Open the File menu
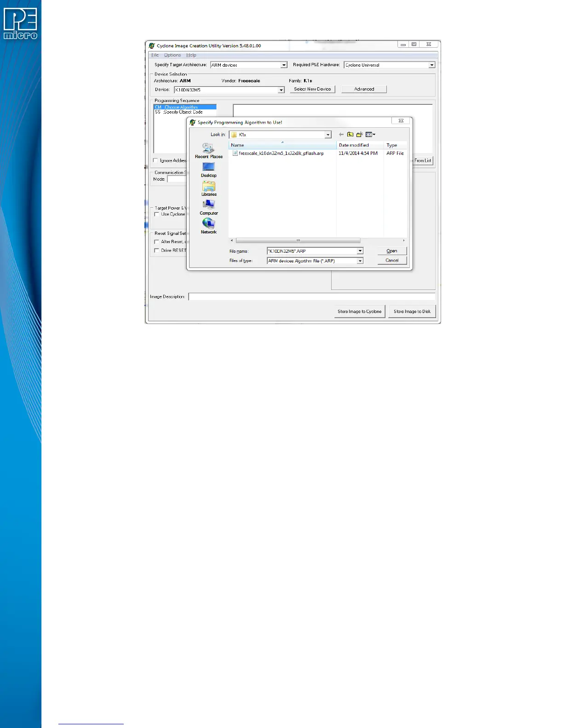The height and width of the screenshot is (728, 563). [x=155, y=55]
